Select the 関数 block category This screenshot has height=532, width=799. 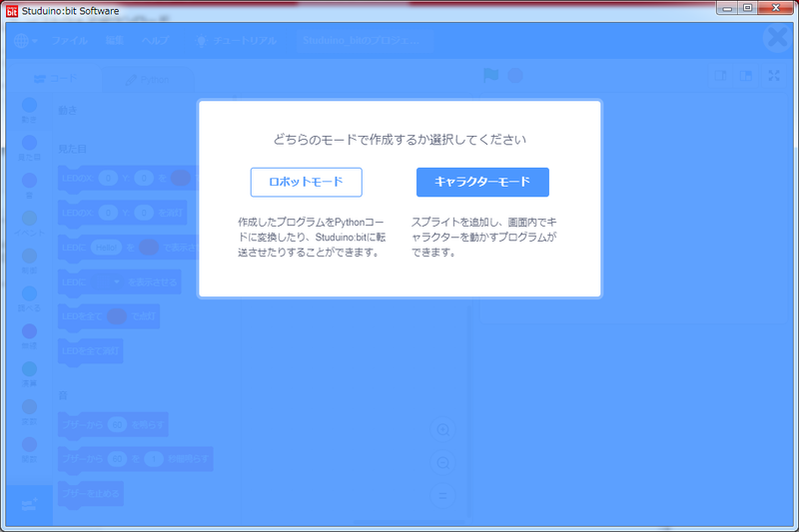click(x=29, y=449)
